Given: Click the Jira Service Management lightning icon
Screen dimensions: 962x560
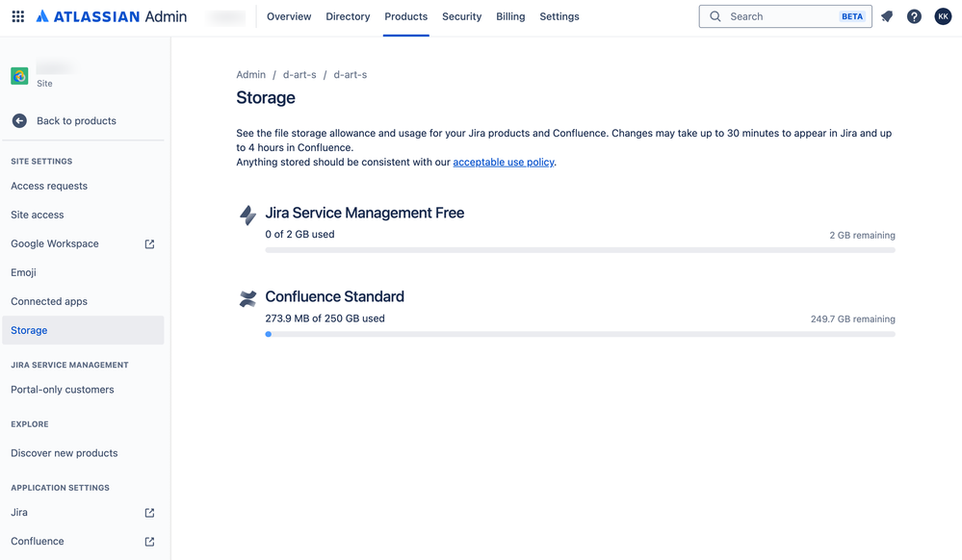Looking at the screenshot, I should tap(247, 216).
